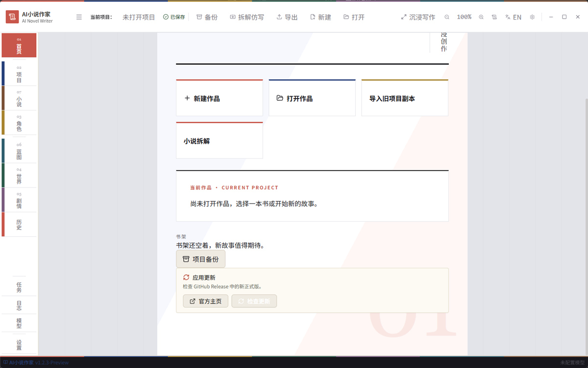Click the disabled 检查更新 button

[x=254, y=301]
